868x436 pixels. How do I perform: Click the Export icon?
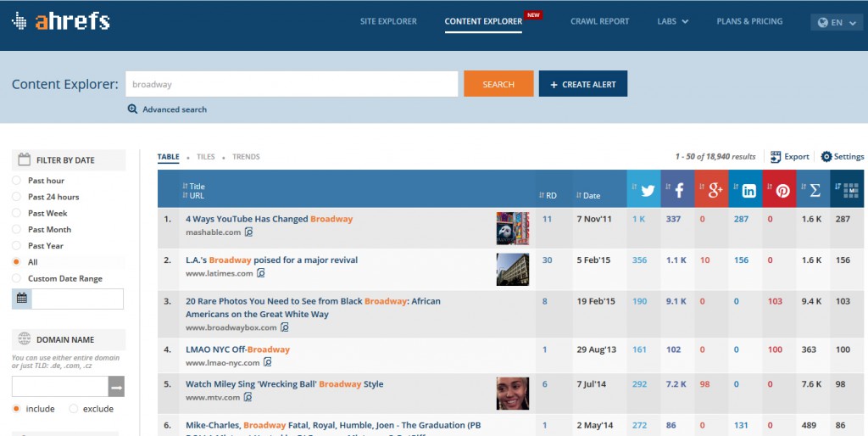coord(776,157)
